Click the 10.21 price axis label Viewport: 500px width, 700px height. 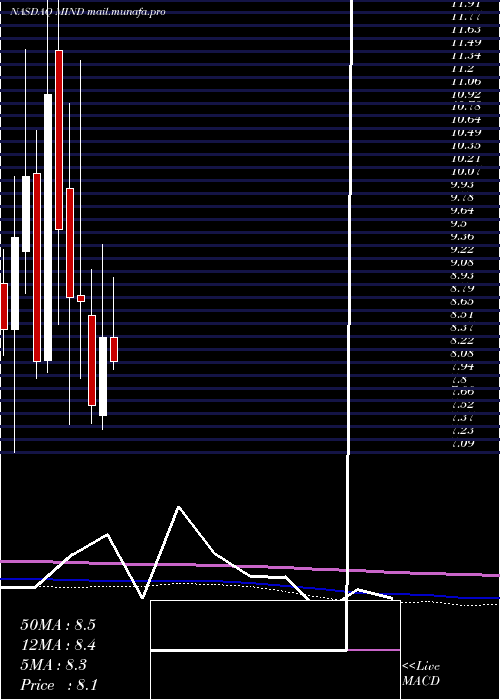[466, 158]
